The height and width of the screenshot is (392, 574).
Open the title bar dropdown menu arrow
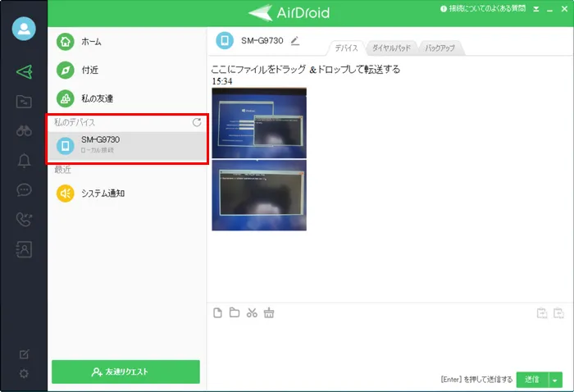[536, 9]
